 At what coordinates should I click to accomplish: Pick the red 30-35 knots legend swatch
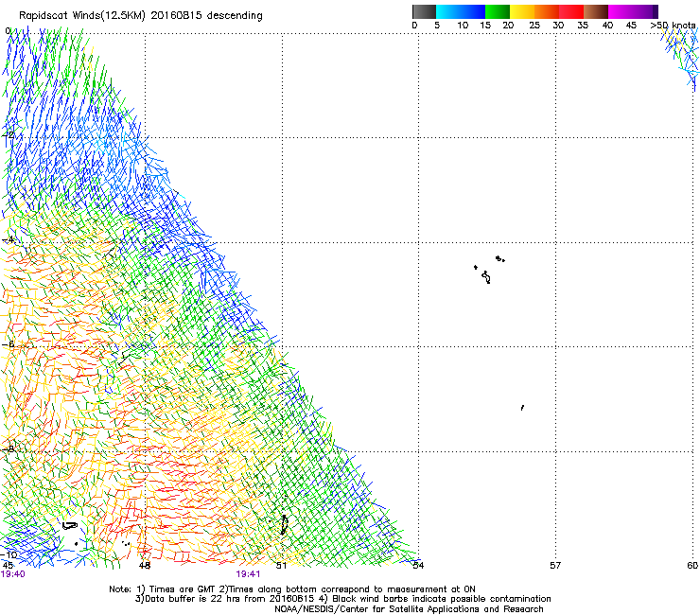[571, 11]
